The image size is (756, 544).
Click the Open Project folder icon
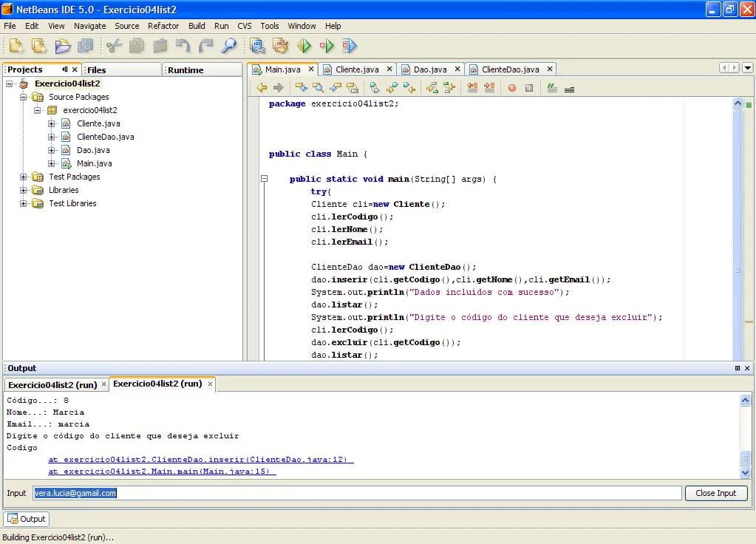coord(62,46)
